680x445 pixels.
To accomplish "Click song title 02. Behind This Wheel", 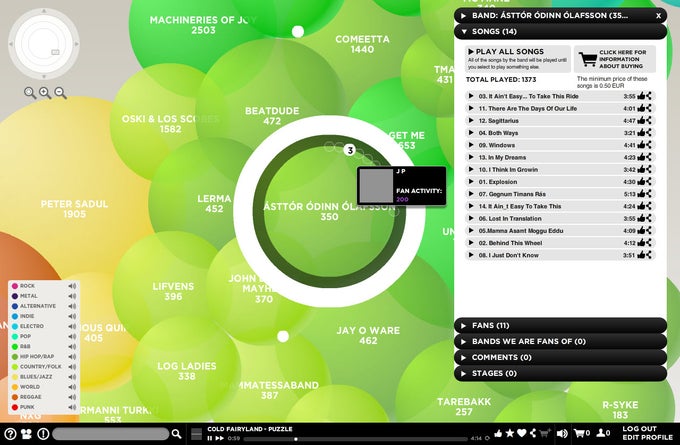I will click(x=510, y=243).
